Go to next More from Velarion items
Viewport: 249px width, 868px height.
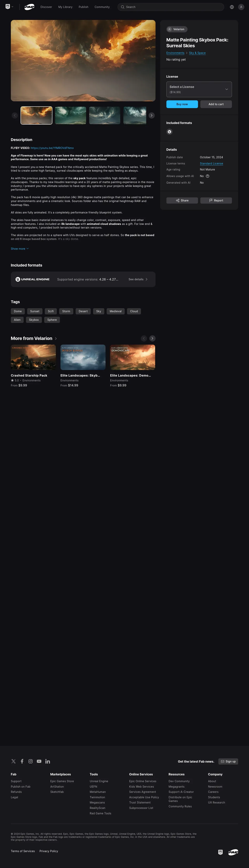pyautogui.click(x=152, y=338)
